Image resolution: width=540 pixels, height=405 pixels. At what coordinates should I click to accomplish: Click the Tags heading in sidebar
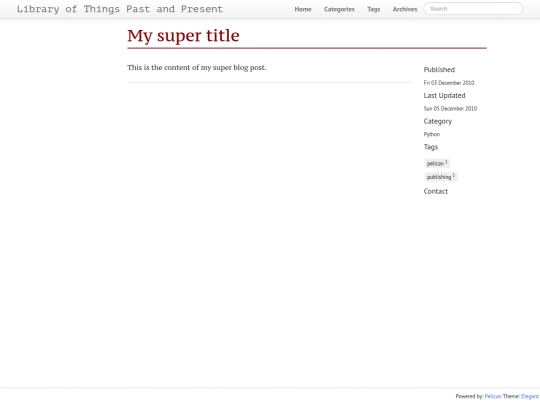pyautogui.click(x=430, y=147)
